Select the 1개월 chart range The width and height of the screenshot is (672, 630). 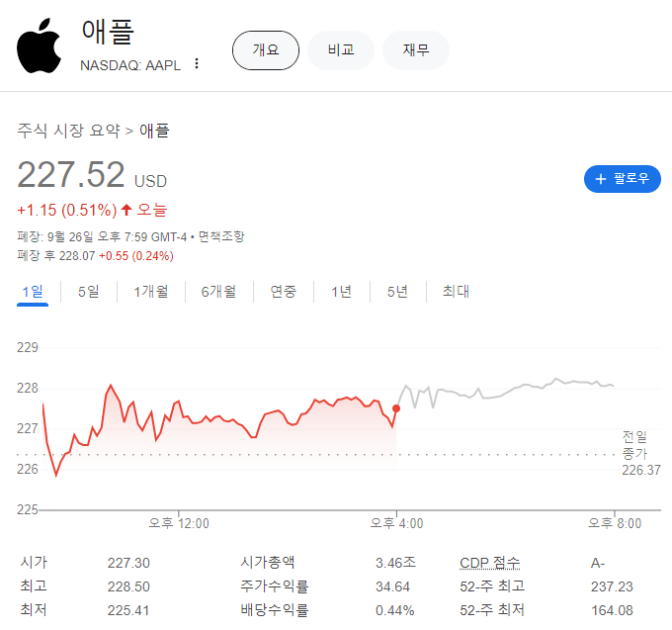(151, 292)
